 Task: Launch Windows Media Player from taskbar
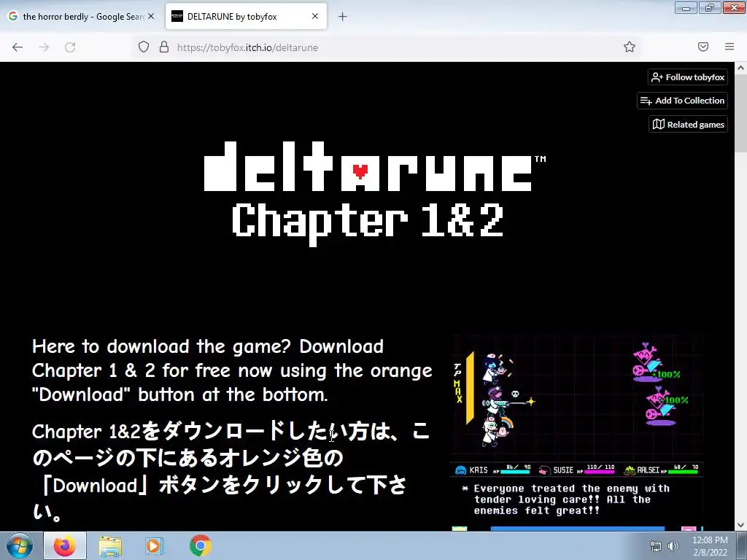coord(154,546)
